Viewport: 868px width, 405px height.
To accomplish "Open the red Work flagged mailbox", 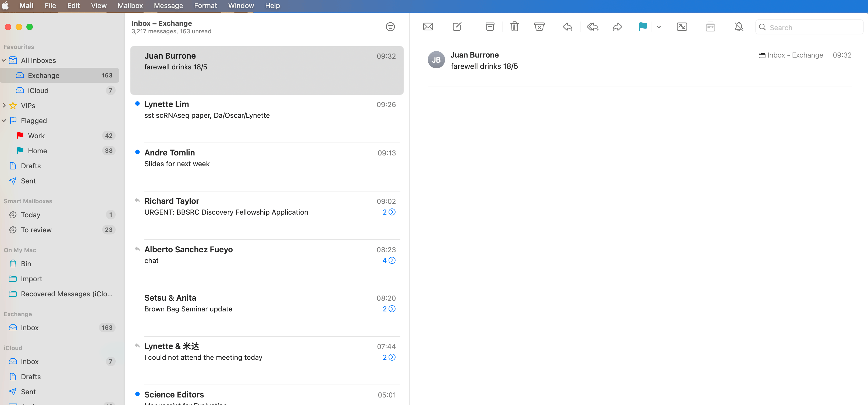I will [x=60, y=136].
